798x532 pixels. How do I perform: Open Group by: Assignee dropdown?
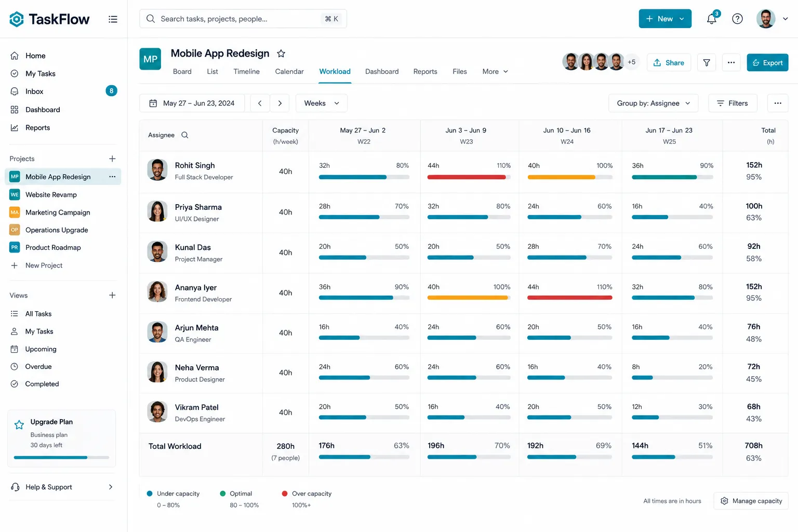[654, 103]
